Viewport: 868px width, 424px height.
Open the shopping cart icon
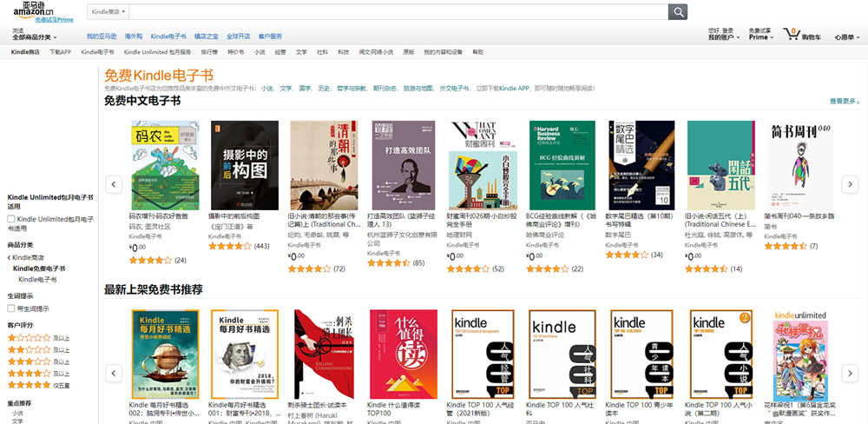click(792, 35)
